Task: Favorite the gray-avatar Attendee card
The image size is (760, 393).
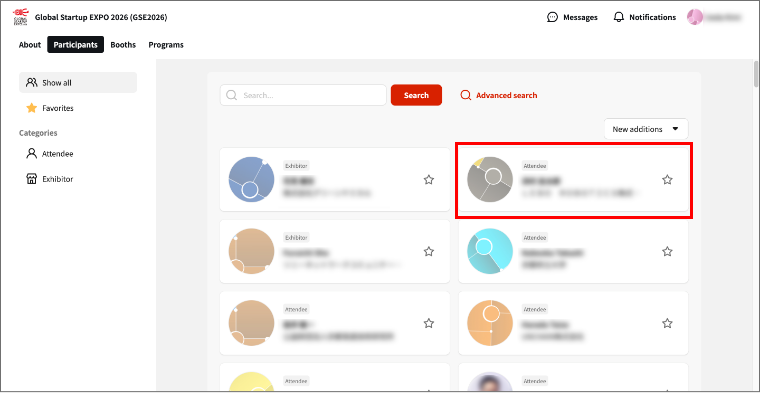Action: [x=667, y=180]
